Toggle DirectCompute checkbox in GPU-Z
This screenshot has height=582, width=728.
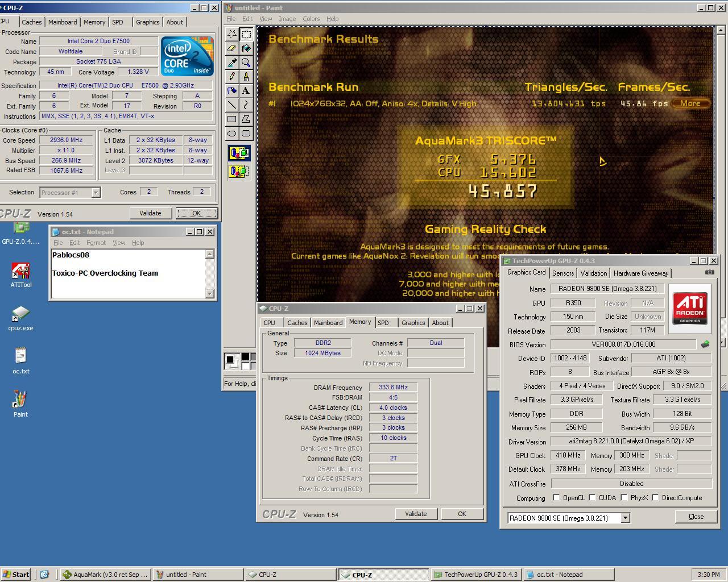pos(655,498)
